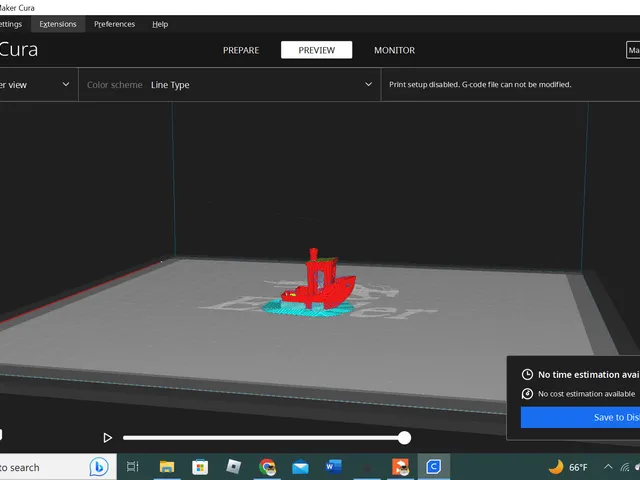This screenshot has height=480, width=640.
Task: Switch to the PREVIEW stage
Action: coord(316,50)
